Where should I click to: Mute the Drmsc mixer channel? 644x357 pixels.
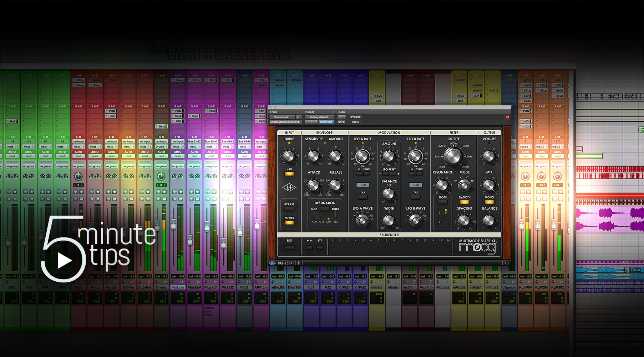click(164, 199)
